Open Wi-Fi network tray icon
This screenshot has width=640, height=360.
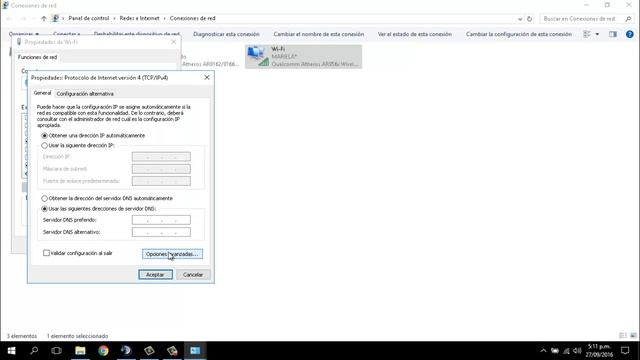pos(567,351)
